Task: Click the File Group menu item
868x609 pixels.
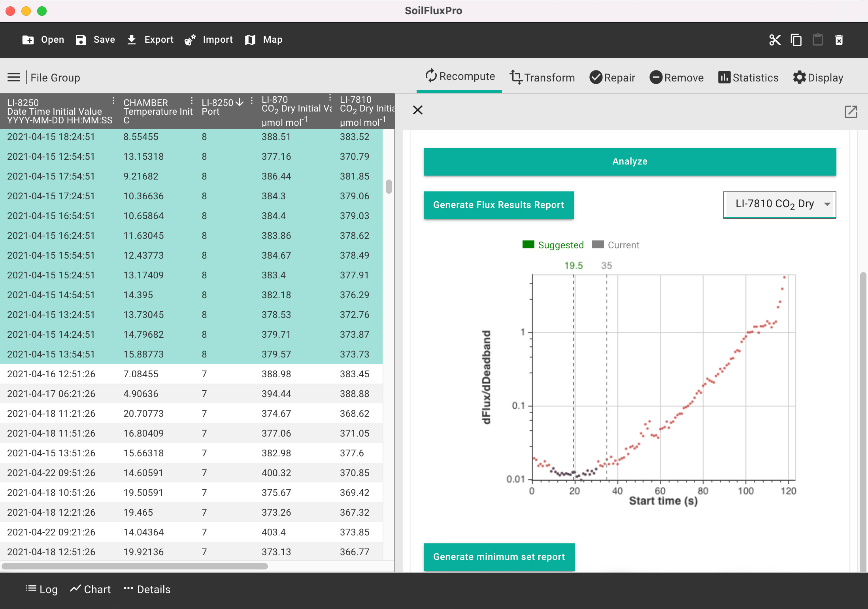Action: point(55,78)
